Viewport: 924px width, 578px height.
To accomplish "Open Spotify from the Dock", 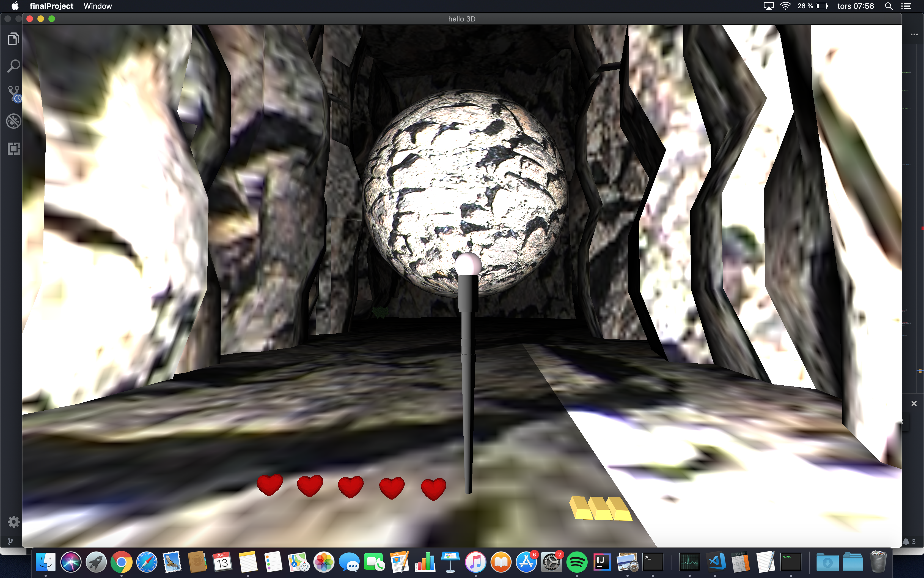I will pos(577,562).
